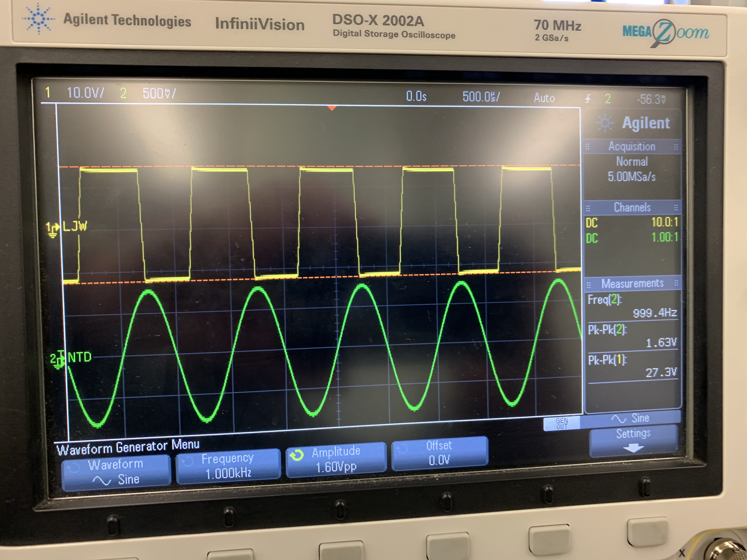747x560 pixels.
Task: Click the DC 1.00:1 channel 2 probe row
Action: click(632, 238)
